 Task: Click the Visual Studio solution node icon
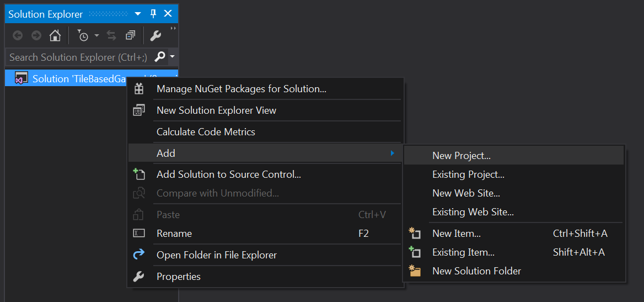coord(21,78)
